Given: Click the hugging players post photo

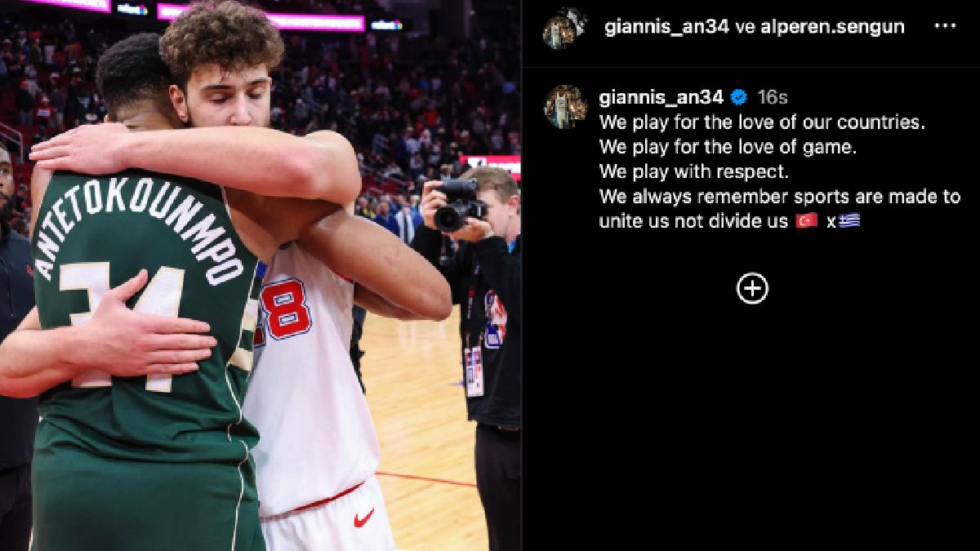Looking at the screenshot, I should coord(261,275).
